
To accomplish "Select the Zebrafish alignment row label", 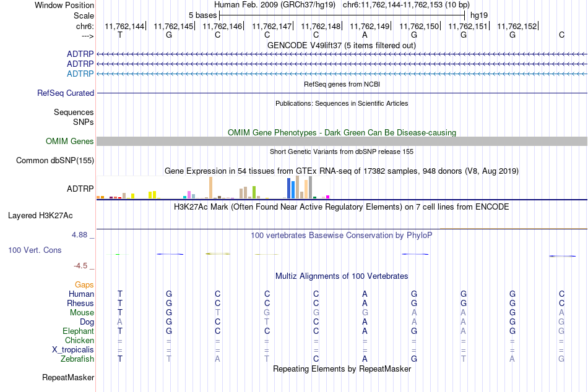I will pos(77,359).
